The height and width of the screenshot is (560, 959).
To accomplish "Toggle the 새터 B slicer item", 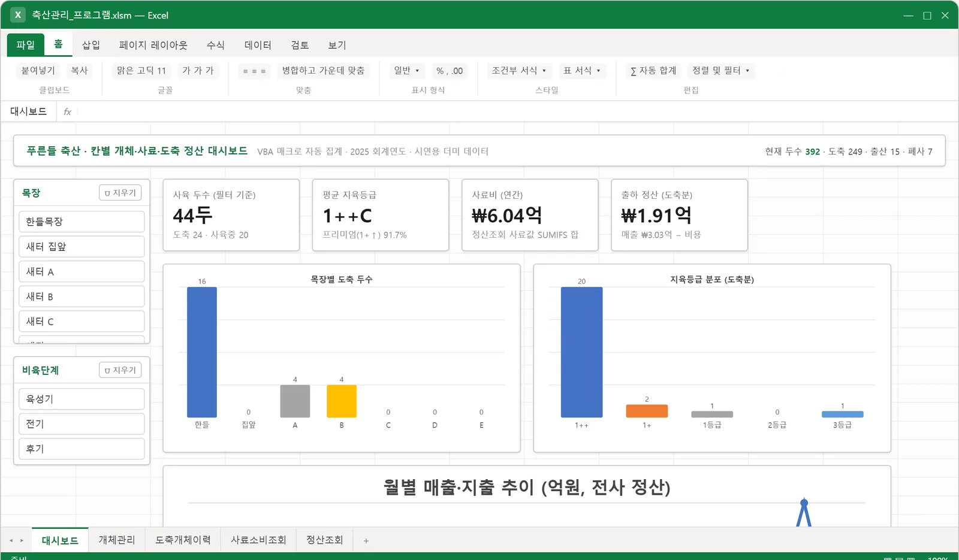I will coord(82,296).
